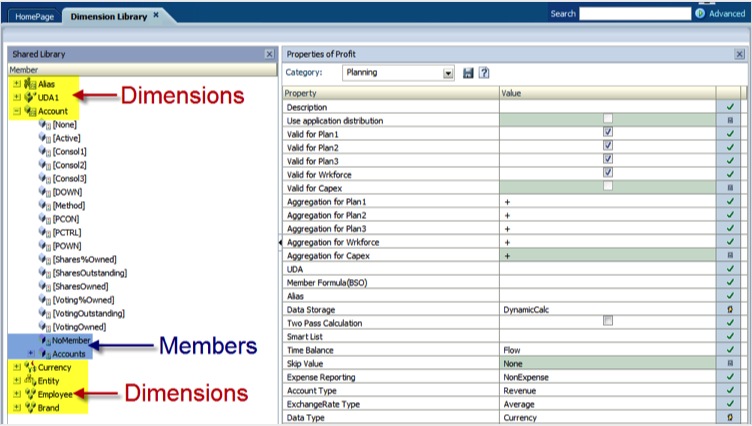
Task: Expand the UDA1 dimension node
Action: click(17, 97)
